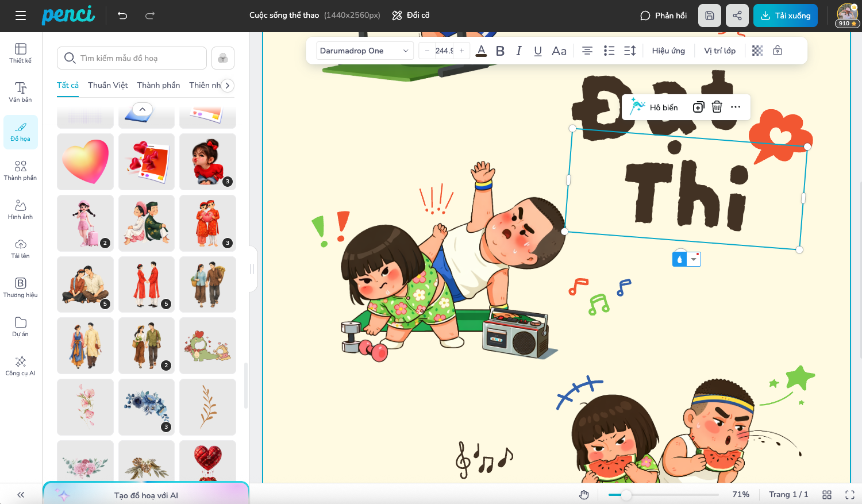Viewport: 862px width, 504px height.
Task: Open the Đồ hoạ graphics panel
Action: click(x=20, y=132)
